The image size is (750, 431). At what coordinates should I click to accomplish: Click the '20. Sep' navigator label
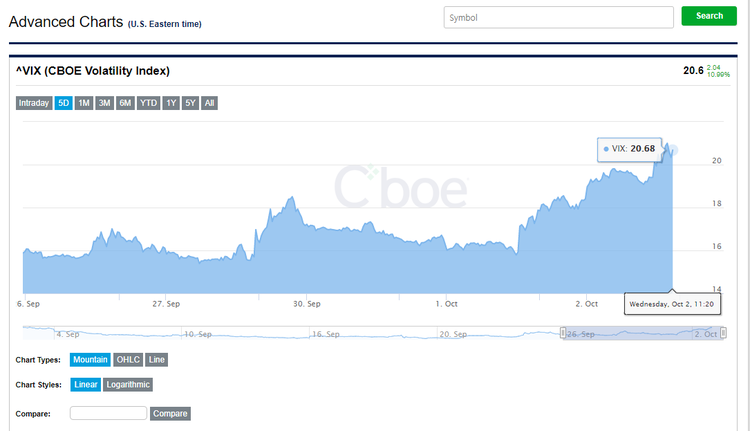click(x=453, y=334)
